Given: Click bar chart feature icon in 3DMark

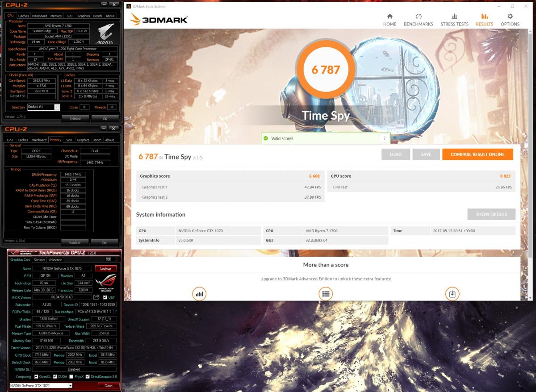Looking at the screenshot, I should point(199,294).
